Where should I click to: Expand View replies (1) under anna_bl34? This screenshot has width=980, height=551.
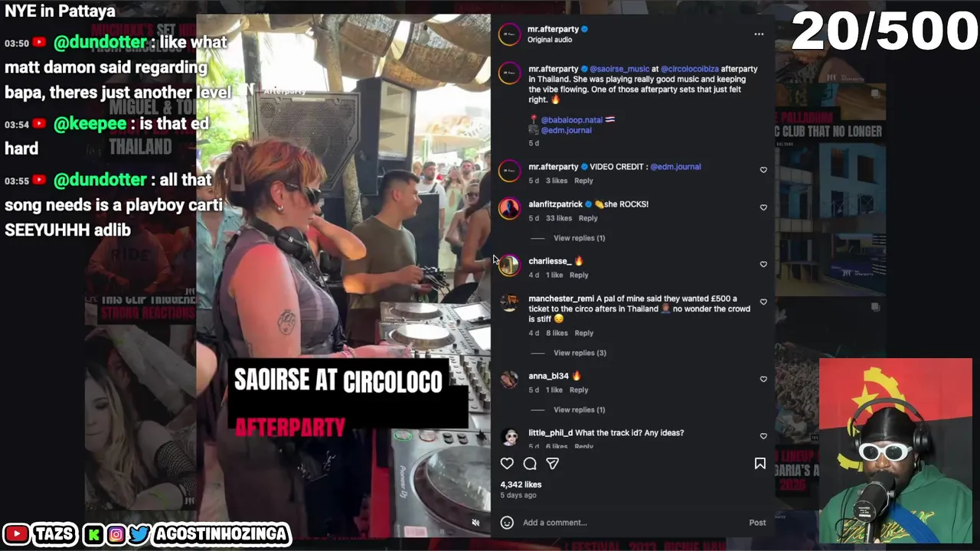tap(579, 409)
